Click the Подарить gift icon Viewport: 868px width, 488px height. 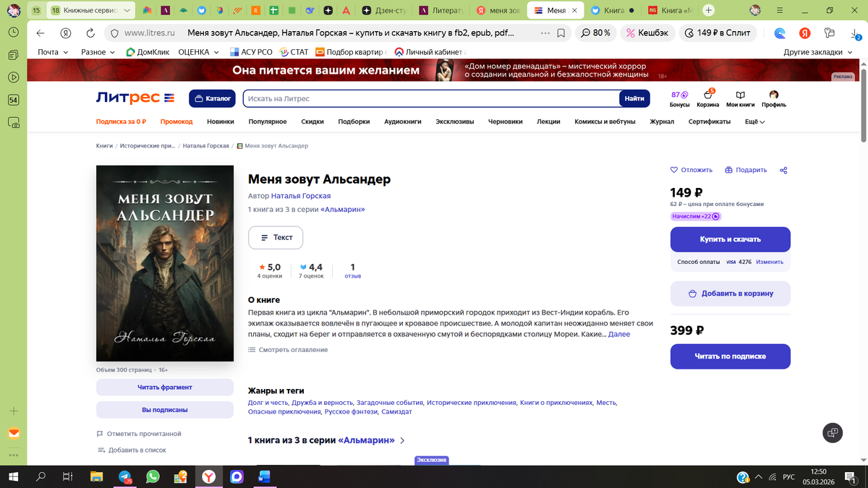pyautogui.click(x=746, y=169)
